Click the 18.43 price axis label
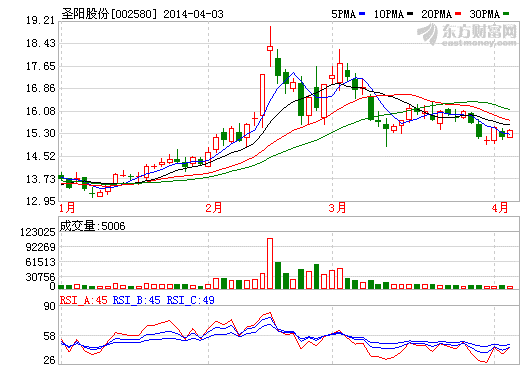This screenshot has width=520, height=365. point(40,43)
